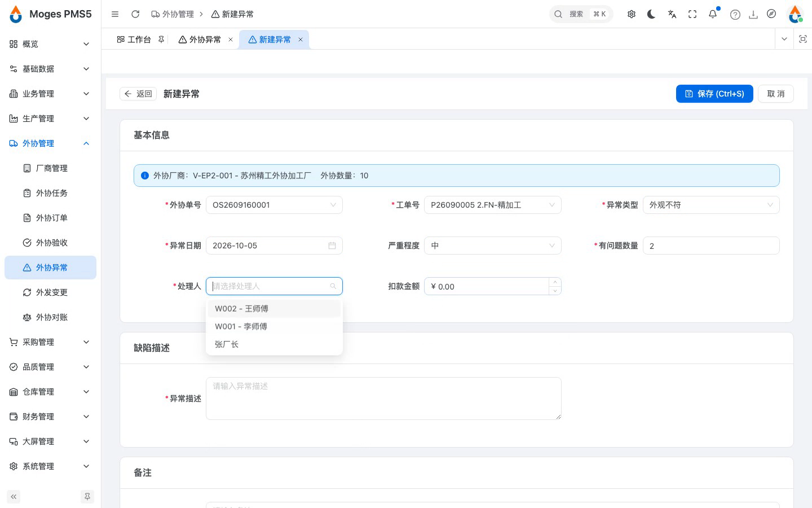Increase 扣款金额 with up stepper

555,282
